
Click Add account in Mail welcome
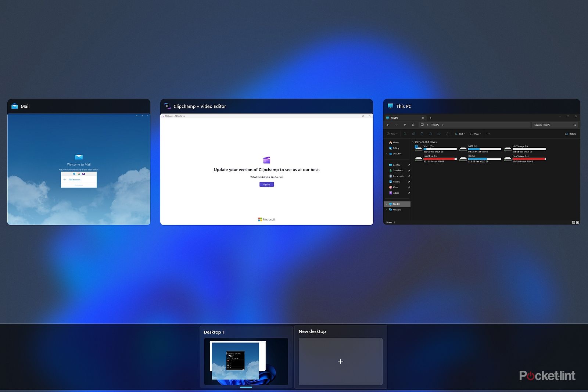click(74, 180)
